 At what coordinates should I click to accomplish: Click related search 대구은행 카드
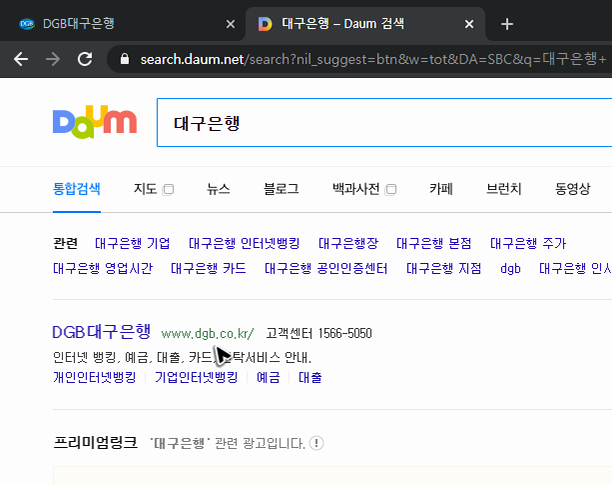click(208, 268)
